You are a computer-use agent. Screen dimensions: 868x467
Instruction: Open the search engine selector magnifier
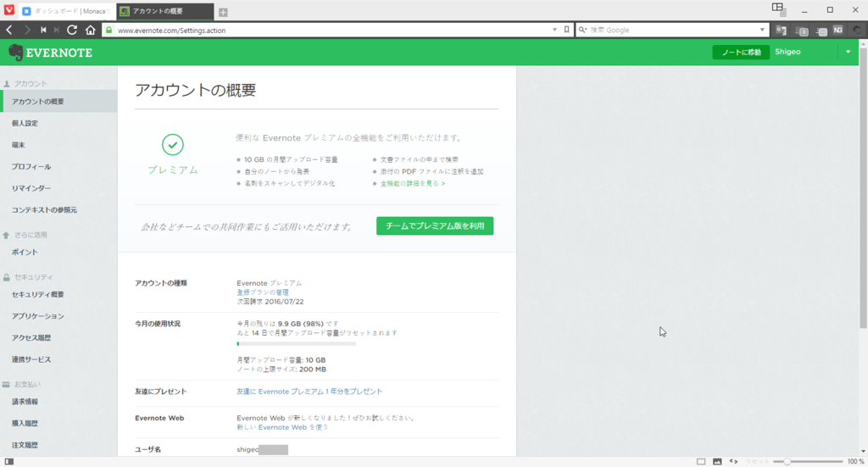click(x=583, y=30)
